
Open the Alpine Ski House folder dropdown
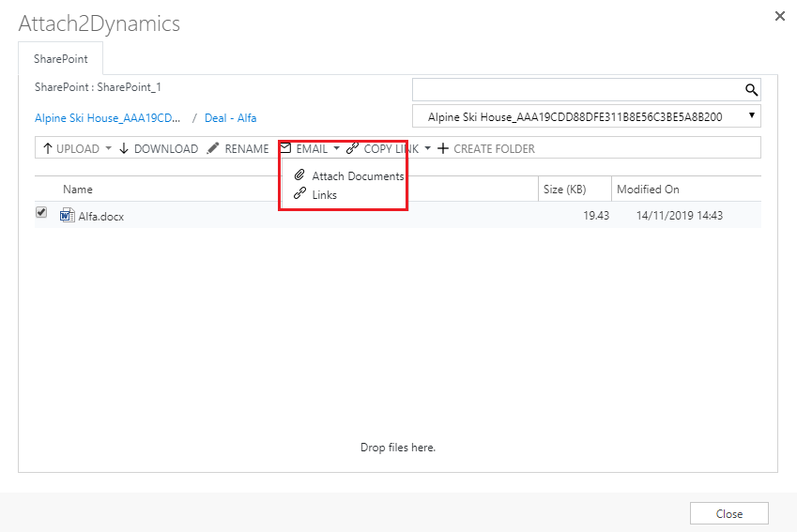[x=586, y=116]
